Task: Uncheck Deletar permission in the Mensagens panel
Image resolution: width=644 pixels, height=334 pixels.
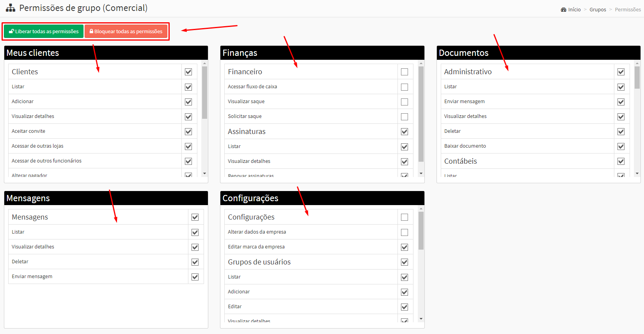Action: click(x=195, y=262)
